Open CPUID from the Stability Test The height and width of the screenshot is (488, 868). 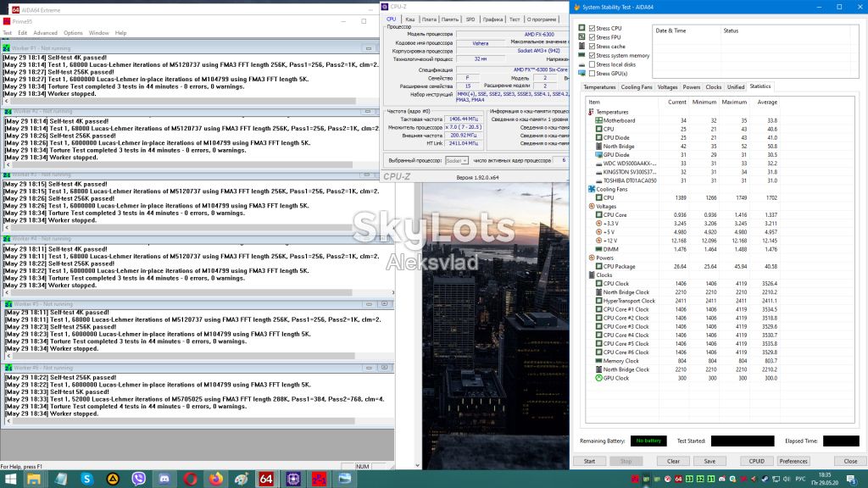(757, 461)
